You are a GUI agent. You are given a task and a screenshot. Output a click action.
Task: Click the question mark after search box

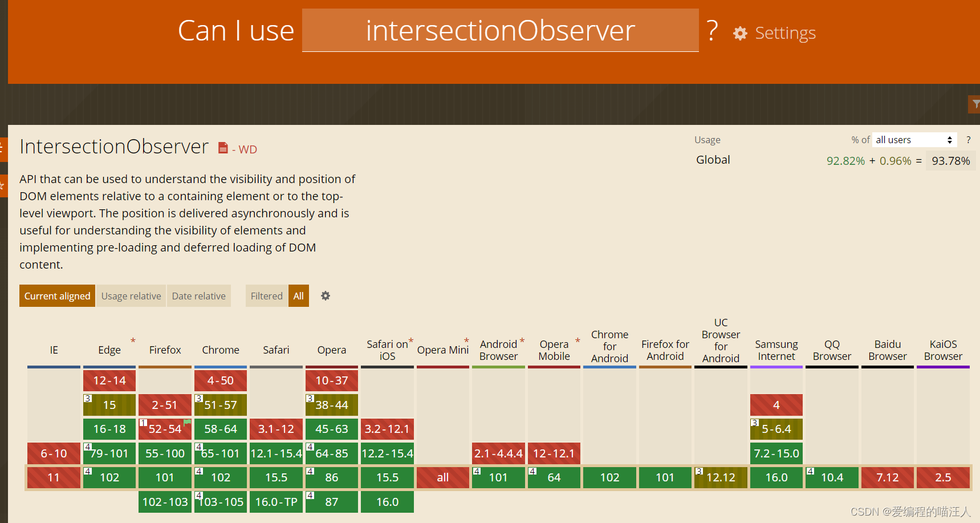tap(712, 30)
